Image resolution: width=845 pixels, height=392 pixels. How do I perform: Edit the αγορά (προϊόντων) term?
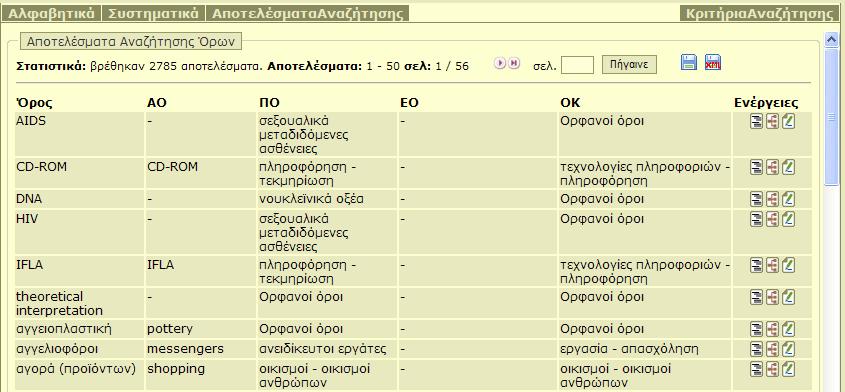point(788,369)
